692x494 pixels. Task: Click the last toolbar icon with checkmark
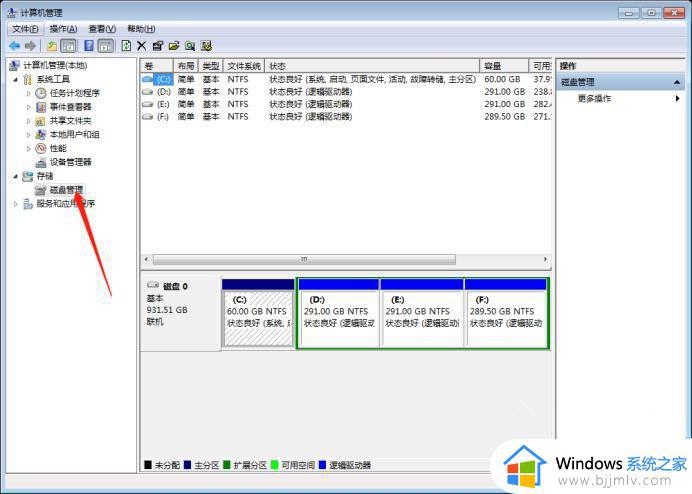tap(206, 45)
